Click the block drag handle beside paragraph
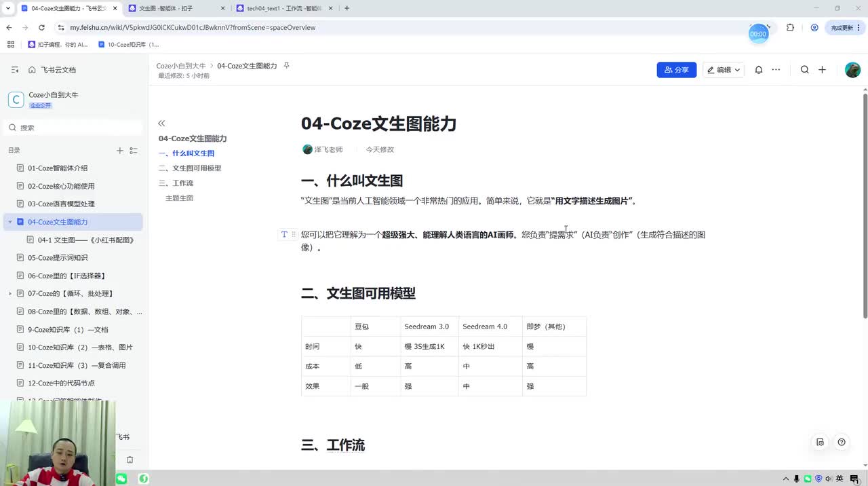 (294, 234)
